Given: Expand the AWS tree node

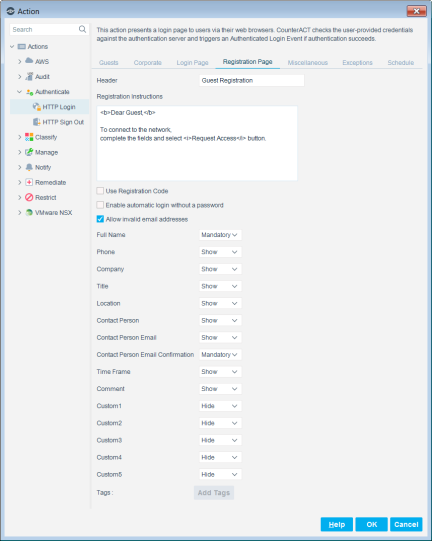Looking at the screenshot, I should 20,61.
